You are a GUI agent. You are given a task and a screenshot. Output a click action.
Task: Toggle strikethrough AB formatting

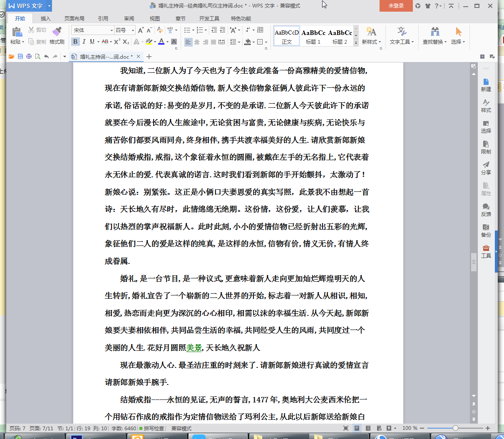pyautogui.click(x=104, y=42)
